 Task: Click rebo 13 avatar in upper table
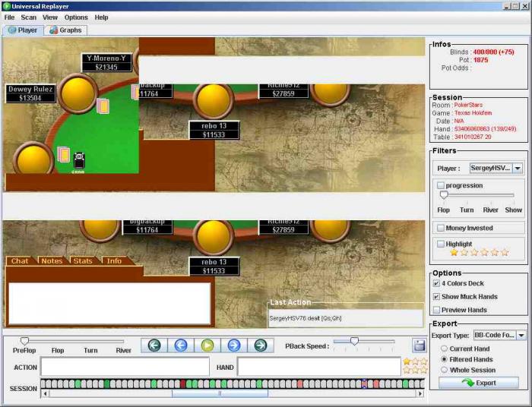click(x=214, y=101)
